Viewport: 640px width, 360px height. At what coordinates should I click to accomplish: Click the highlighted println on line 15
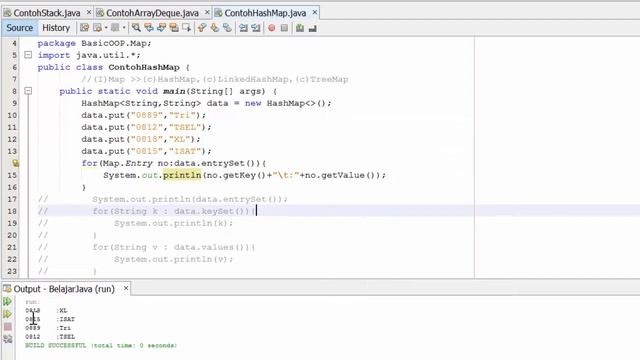pyautogui.click(x=182, y=175)
